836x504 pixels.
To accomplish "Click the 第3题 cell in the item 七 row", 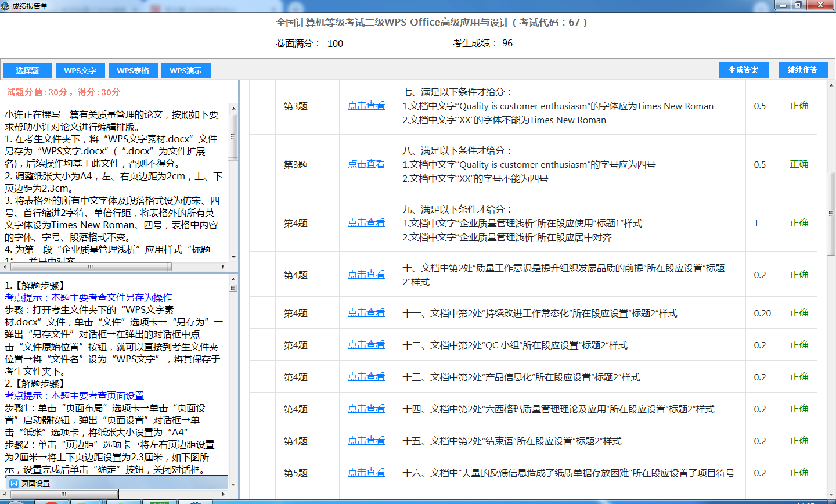I will tap(296, 106).
